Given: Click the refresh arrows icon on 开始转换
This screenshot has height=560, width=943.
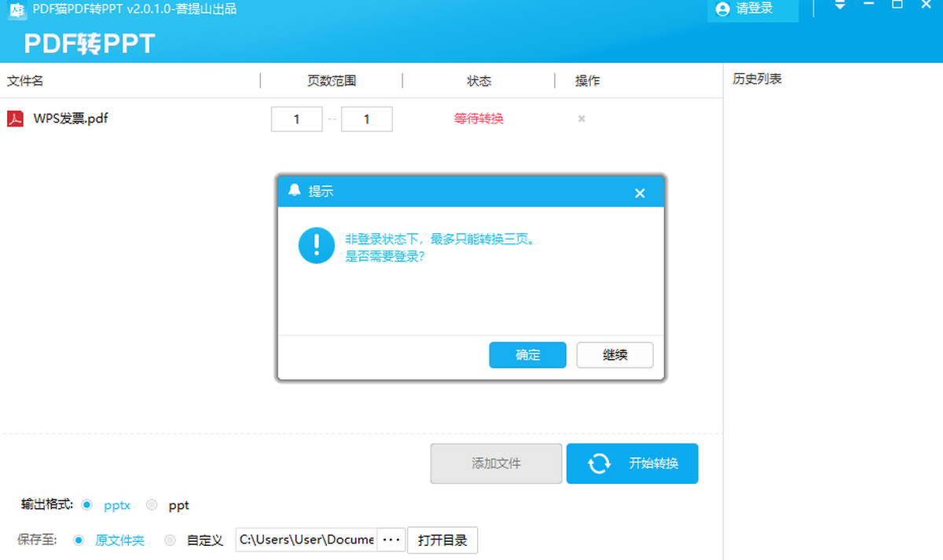Looking at the screenshot, I should coord(600,463).
